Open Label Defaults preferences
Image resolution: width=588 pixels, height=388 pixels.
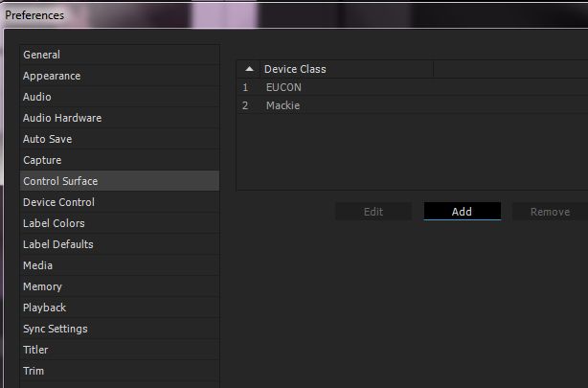coord(58,244)
